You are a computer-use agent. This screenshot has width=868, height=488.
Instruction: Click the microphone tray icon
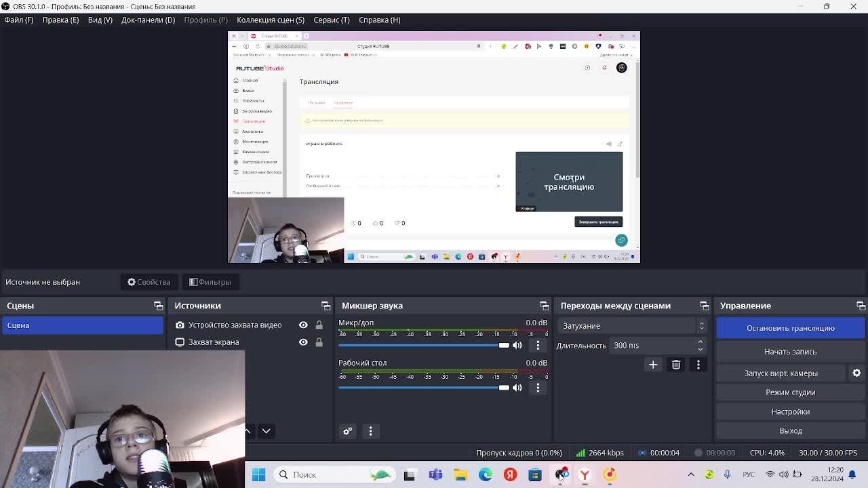pos(727,474)
